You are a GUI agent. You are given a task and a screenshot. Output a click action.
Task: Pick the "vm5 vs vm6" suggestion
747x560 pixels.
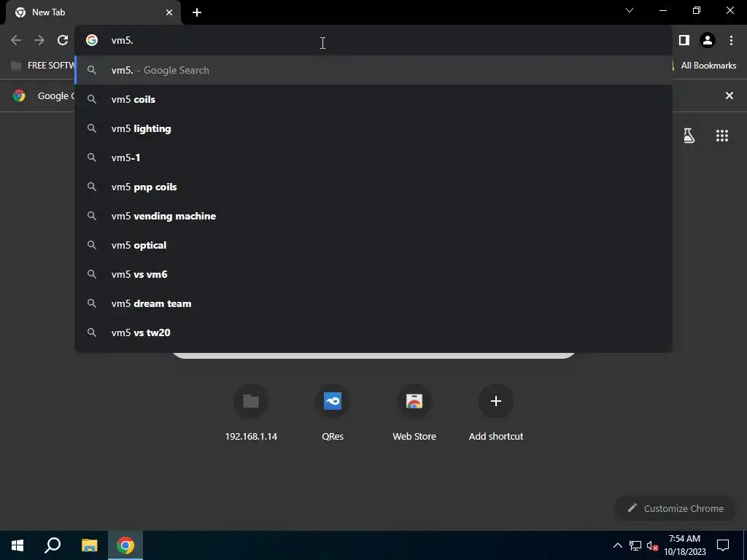coord(373,274)
